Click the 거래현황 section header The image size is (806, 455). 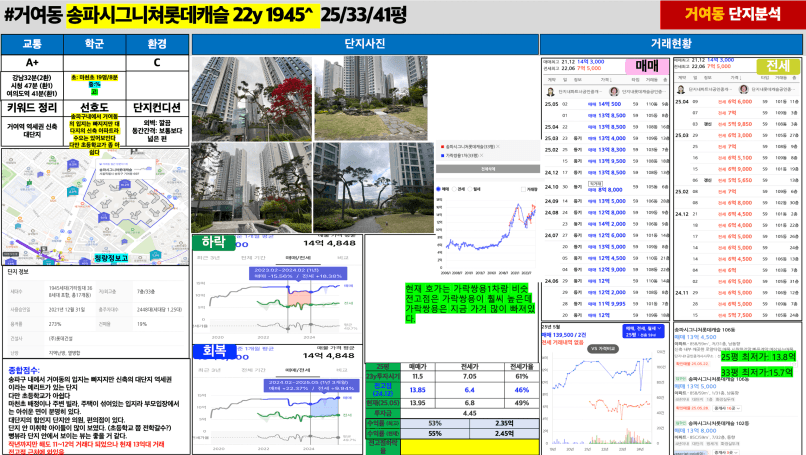coord(671,44)
